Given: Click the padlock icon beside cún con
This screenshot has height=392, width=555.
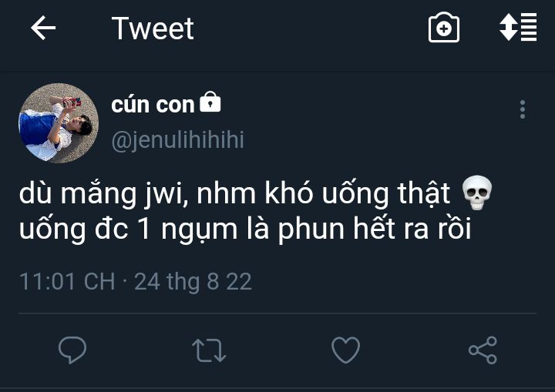Looking at the screenshot, I should click(210, 103).
